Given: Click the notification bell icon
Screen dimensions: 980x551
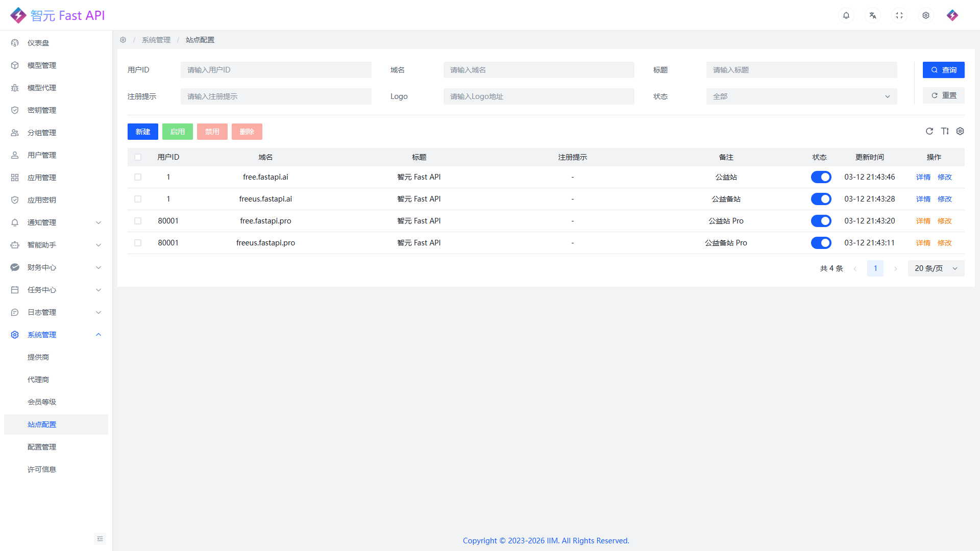Looking at the screenshot, I should point(846,15).
